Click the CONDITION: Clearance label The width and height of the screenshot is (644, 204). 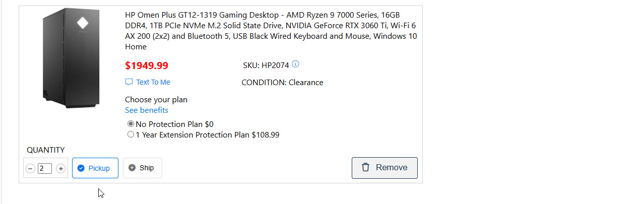coord(282,83)
